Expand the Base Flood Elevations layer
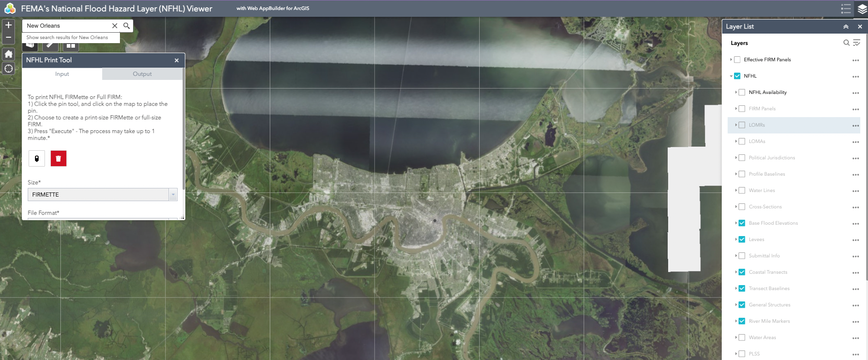Image resolution: width=868 pixels, height=360 pixels. click(736, 223)
